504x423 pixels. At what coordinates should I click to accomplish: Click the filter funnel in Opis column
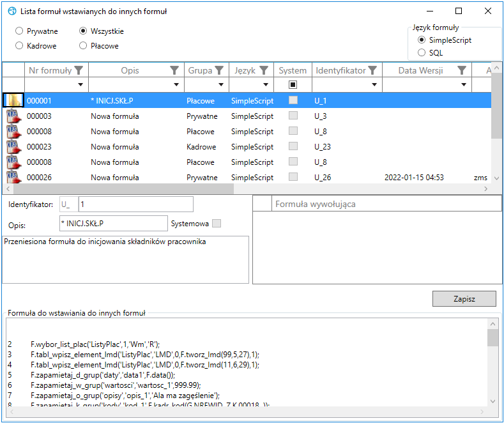click(x=174, y=70)
